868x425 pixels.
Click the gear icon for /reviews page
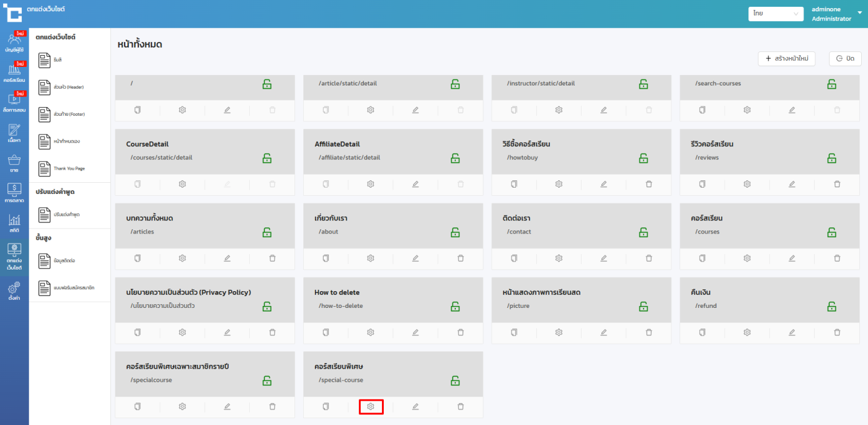click(747, 184)
